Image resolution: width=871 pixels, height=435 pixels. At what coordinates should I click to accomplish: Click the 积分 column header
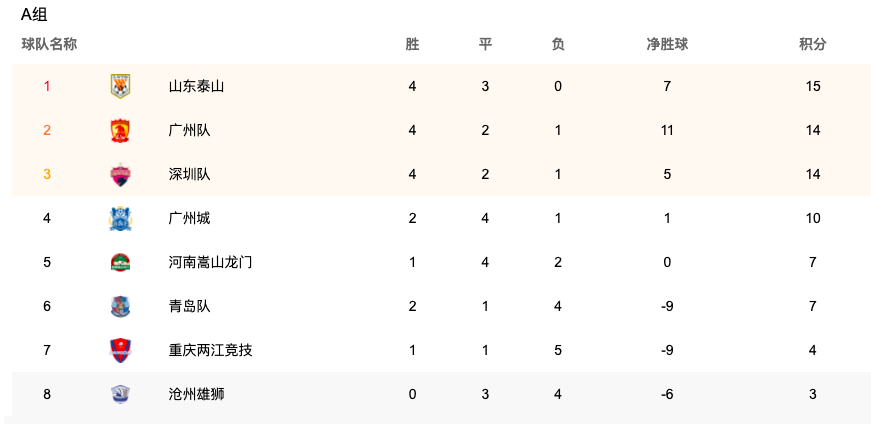813,44
